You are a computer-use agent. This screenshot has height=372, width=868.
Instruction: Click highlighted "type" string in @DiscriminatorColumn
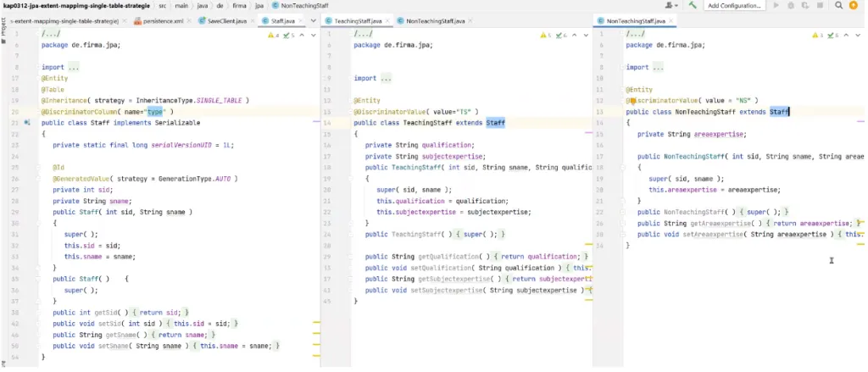[155, 112]
